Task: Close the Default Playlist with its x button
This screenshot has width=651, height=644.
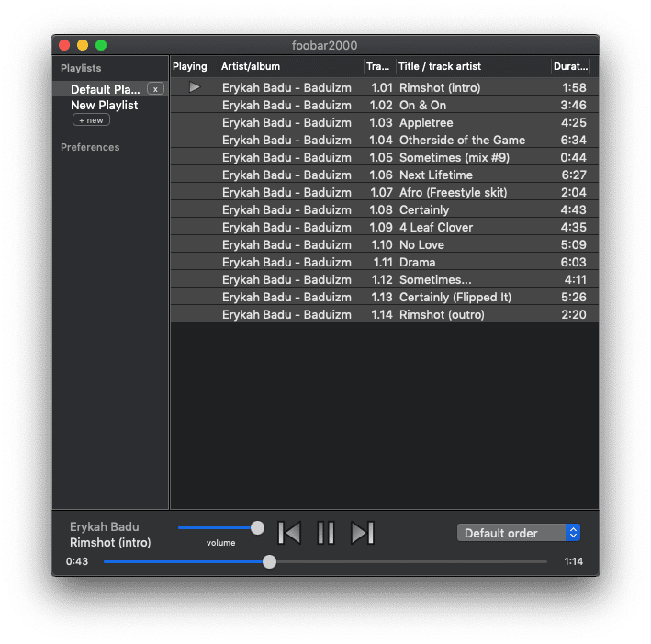Action: (155, 89)
